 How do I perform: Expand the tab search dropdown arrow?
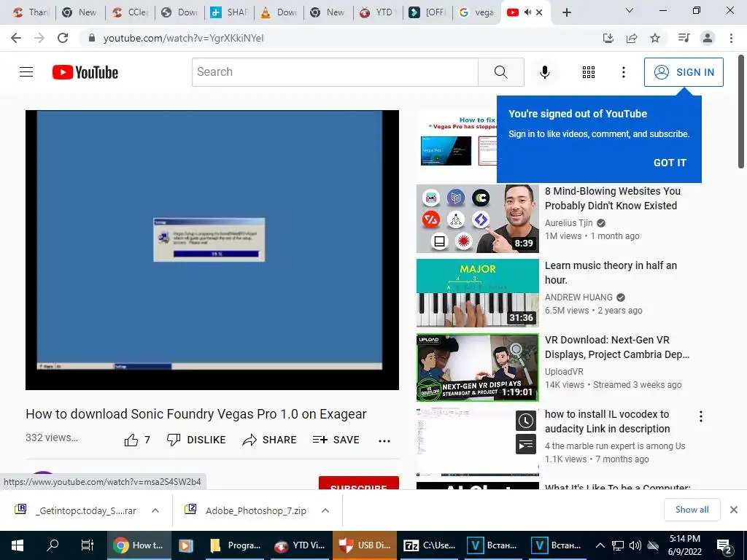pos(630,10)
